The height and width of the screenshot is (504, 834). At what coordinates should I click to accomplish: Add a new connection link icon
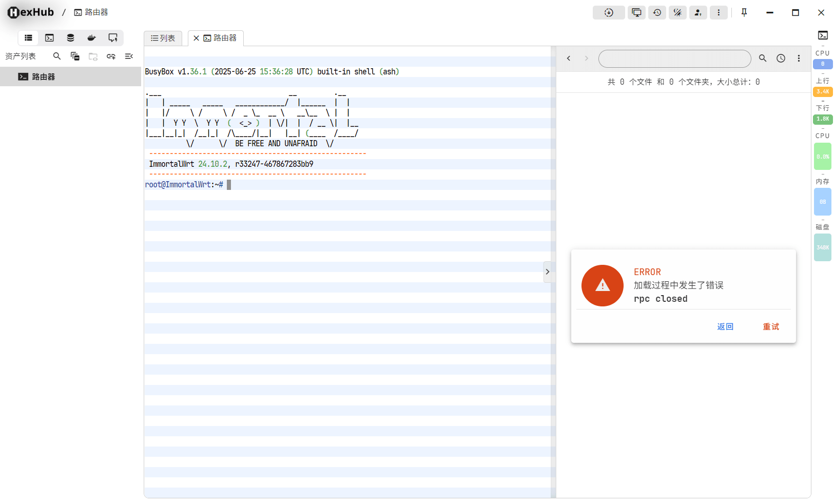click(111, 56)
